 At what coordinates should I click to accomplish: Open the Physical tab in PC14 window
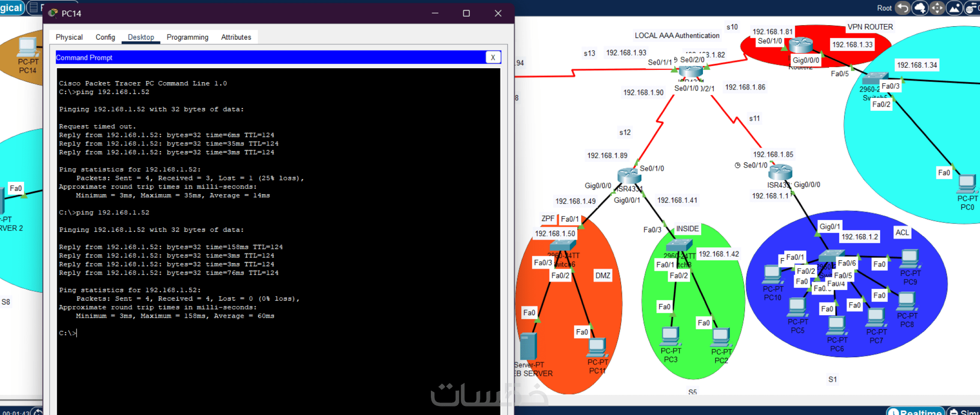(x=69, y=37)
